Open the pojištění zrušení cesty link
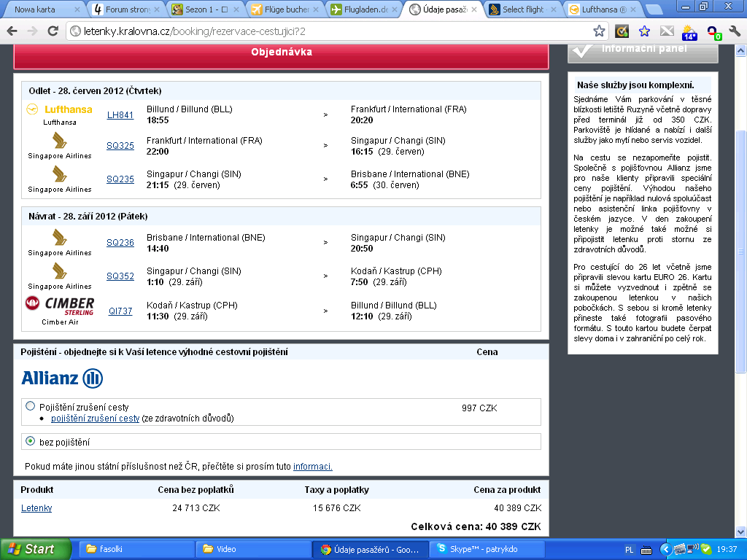747x560 pixels. point(95,418)
